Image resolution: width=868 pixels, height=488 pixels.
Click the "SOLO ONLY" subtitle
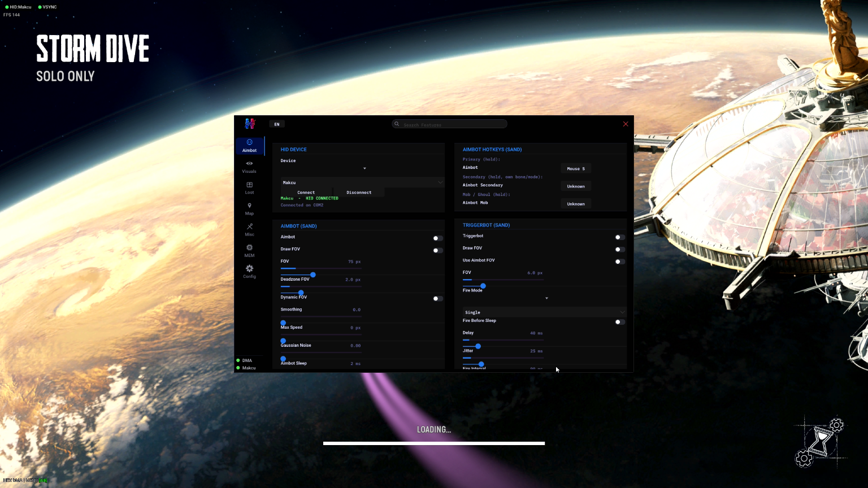click(x=66, y=76)
